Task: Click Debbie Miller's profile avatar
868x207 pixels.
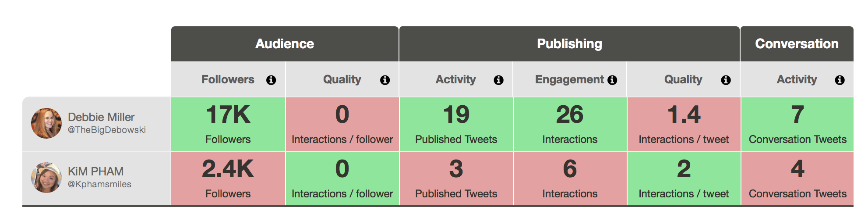Action: pos(46,123)
